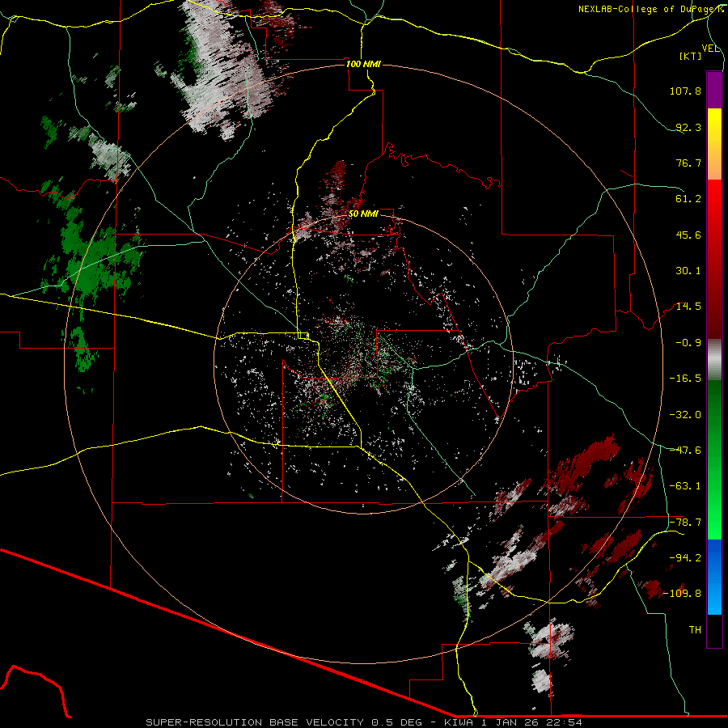
Task: Select the purple segment of the color bar
Action: coord(714,90)
